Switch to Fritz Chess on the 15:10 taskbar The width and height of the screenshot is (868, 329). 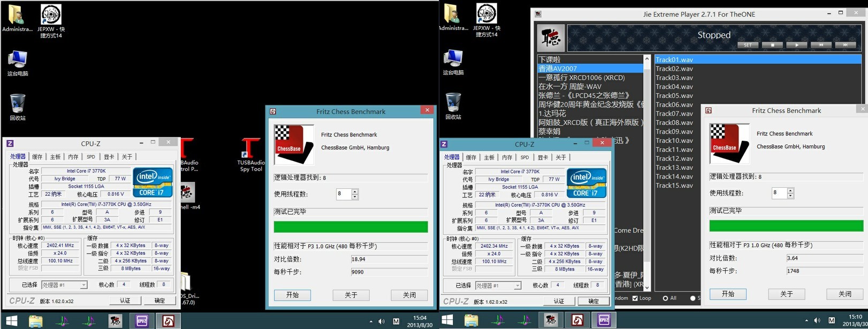(577, 320)
